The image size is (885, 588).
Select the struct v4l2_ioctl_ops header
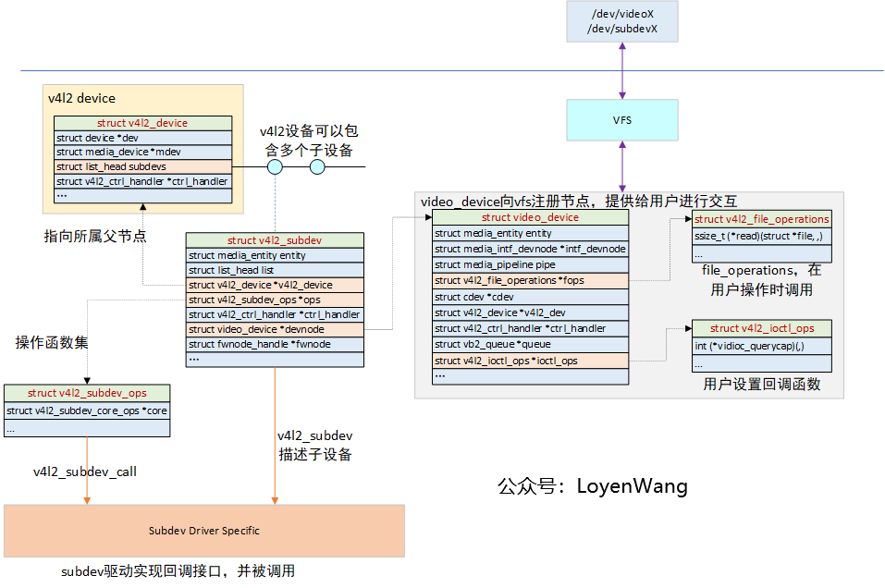pyautogui.click(x=760, y=327)
